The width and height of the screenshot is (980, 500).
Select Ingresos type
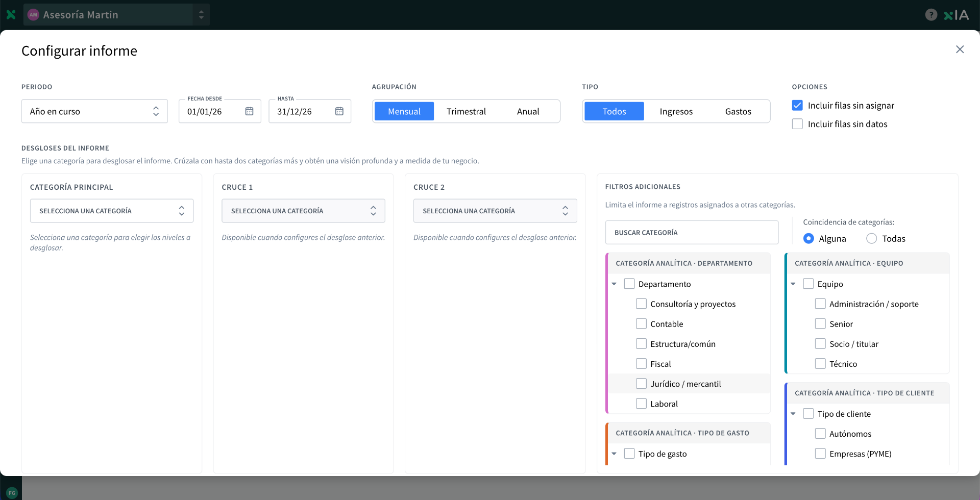(676, 111)
